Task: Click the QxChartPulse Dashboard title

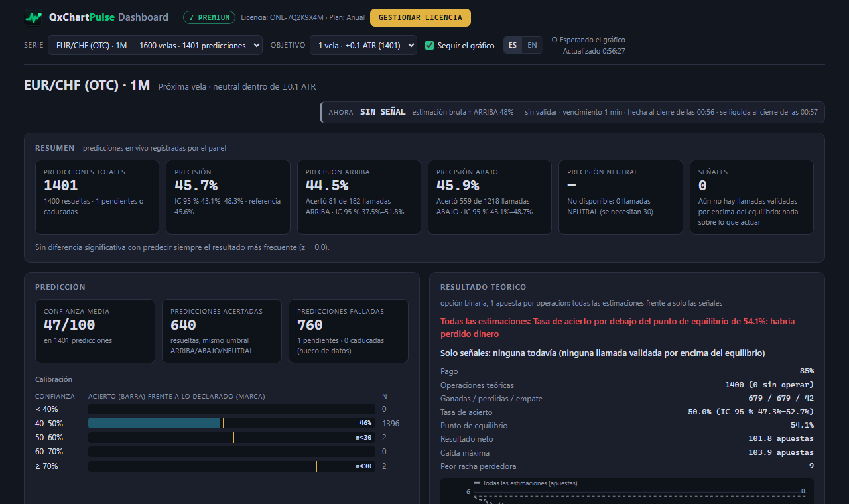Action: coord(109,17)
